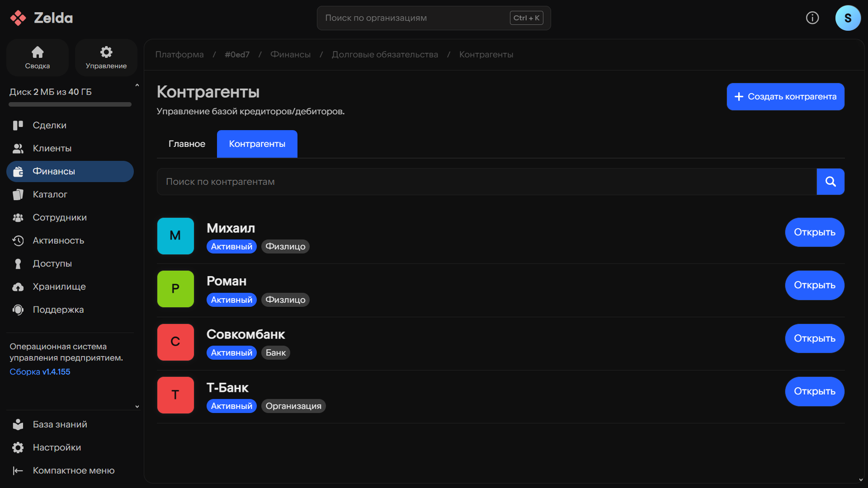Click the Сводка home icon
868x488 pixels.
click(x=38, y=52)
